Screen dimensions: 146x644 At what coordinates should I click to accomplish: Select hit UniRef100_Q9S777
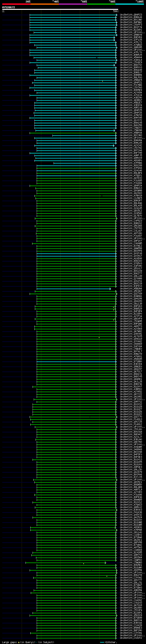click(131, 580)
